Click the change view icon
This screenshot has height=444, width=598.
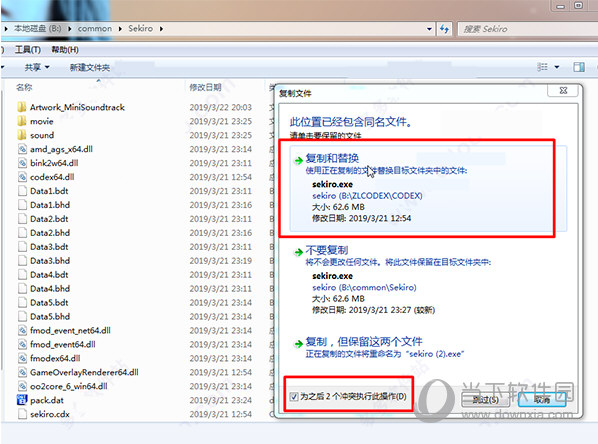542,67
